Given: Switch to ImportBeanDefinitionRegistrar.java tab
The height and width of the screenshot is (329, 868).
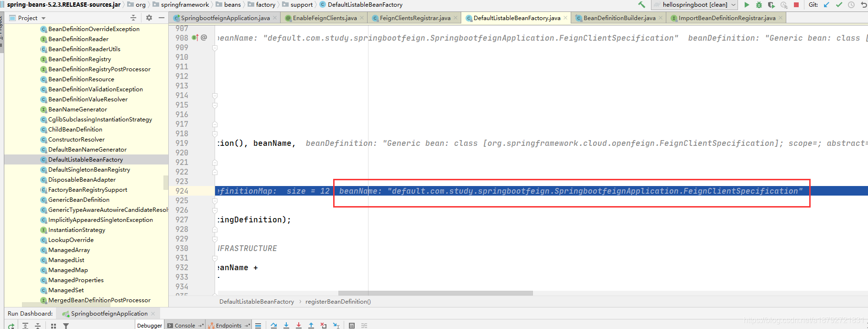Looking at the screenshot, I should 727,18.
